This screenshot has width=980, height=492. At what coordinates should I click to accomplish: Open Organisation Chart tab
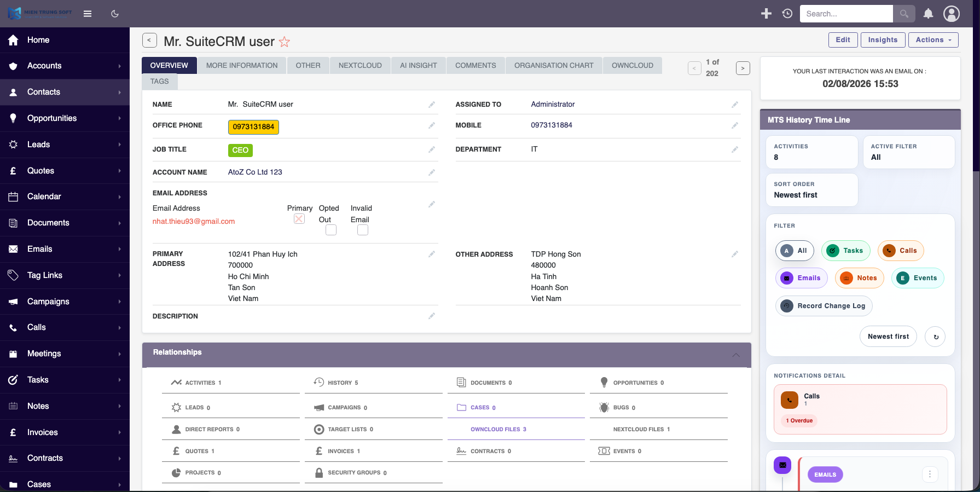tap(554, 65)
